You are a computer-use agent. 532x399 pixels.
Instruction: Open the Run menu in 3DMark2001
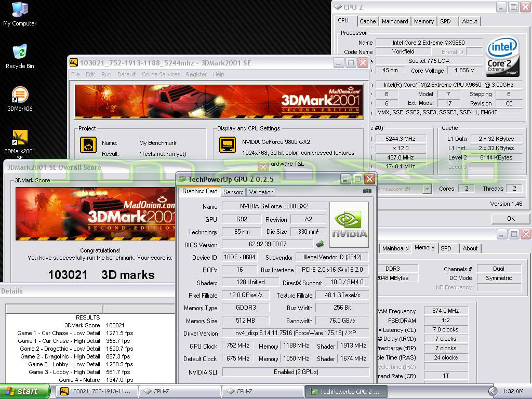pyautogui.click(x=106, y=74)
